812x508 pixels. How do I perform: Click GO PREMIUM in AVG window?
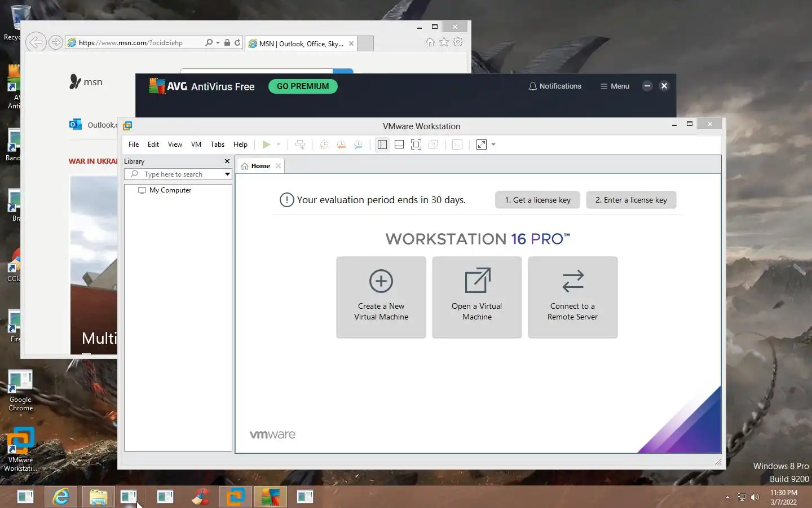pos(303,86)
